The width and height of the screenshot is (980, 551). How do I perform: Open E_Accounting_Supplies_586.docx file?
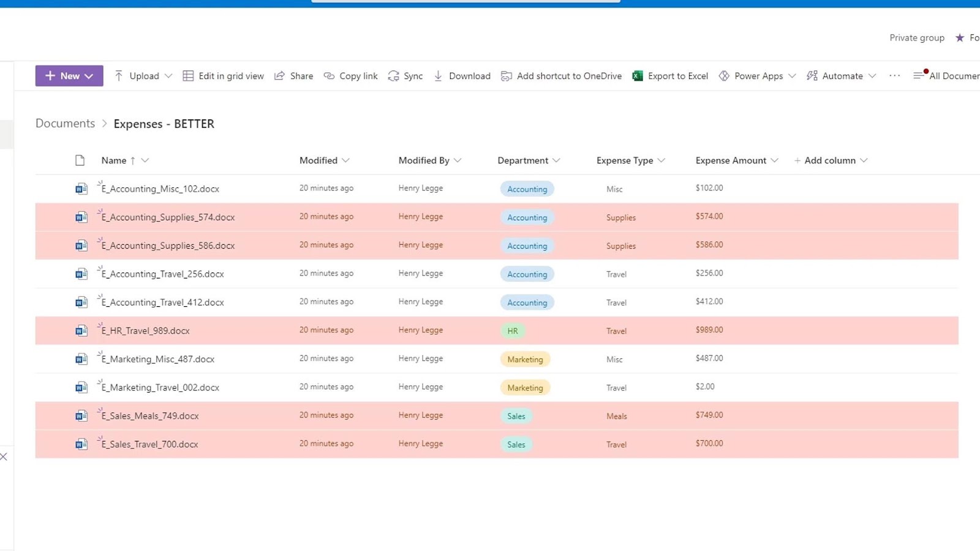pyautogui.click(x=168, y=246)
